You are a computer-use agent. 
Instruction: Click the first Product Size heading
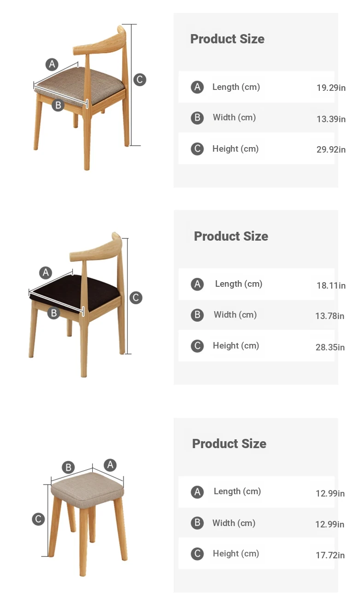(x=228, y=39)
